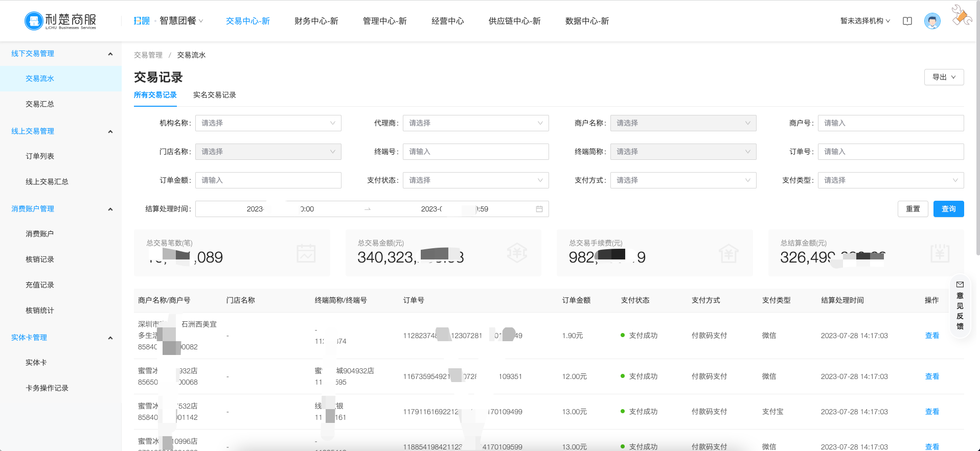Focus the 终端号 input field

click(x=476, y=152)
